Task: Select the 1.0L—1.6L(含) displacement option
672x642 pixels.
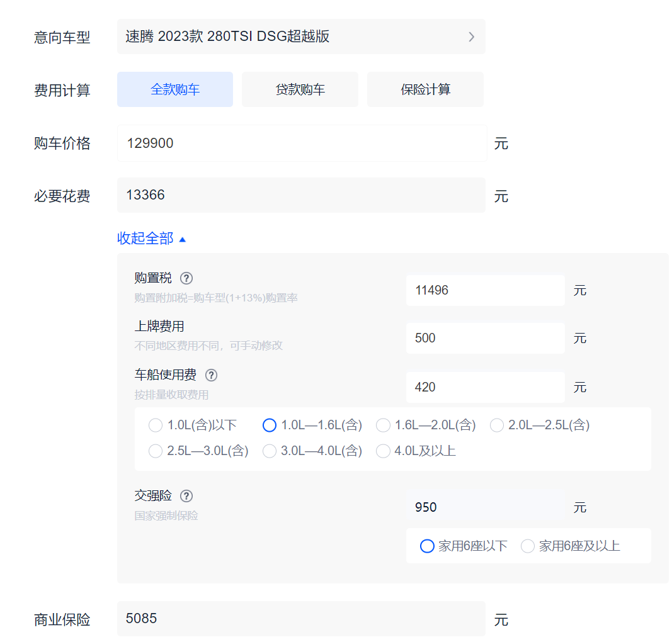Action: coord(270,425)
